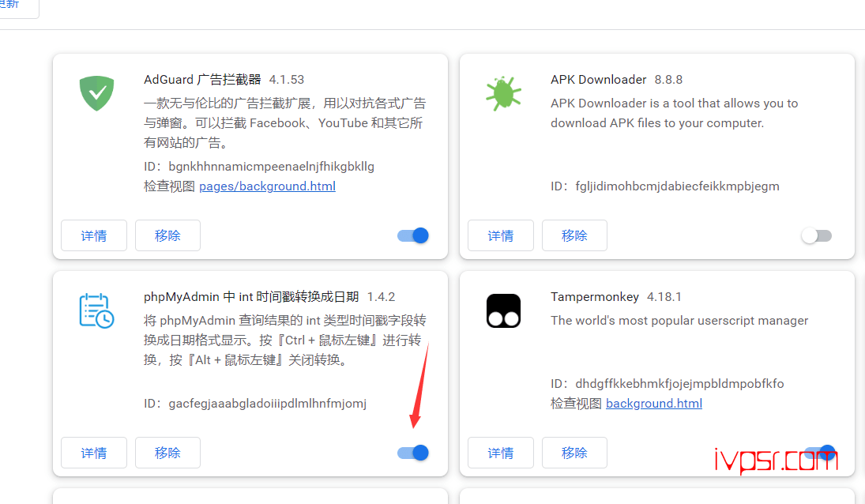Click the APK Downloader description text
The height and width of the screenshot is (504, 865).
click(x=674, y=113)
